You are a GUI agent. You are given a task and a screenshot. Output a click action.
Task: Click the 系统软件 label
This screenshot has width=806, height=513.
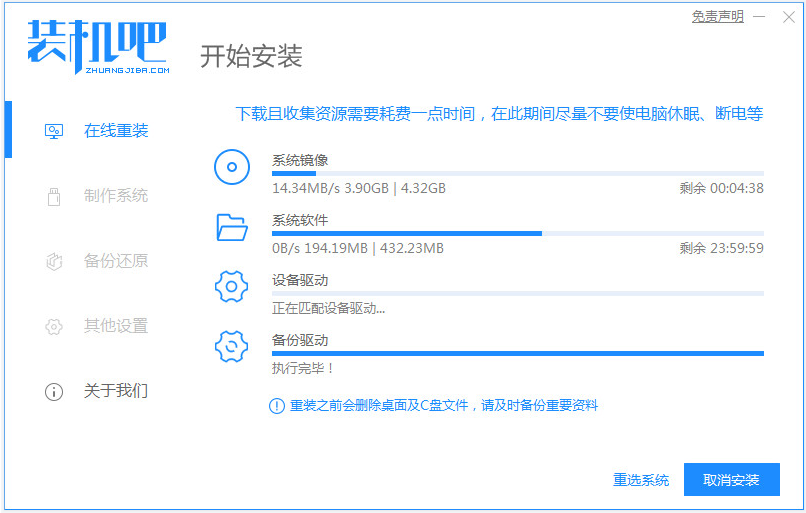(300, 221)
